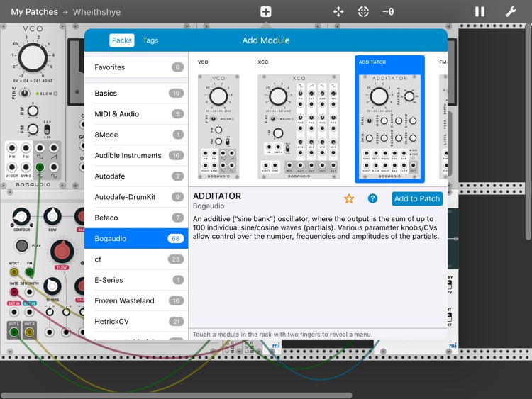Choose the VCO module thumbnail
Screen dimensions: 532x399
[218, 126]
